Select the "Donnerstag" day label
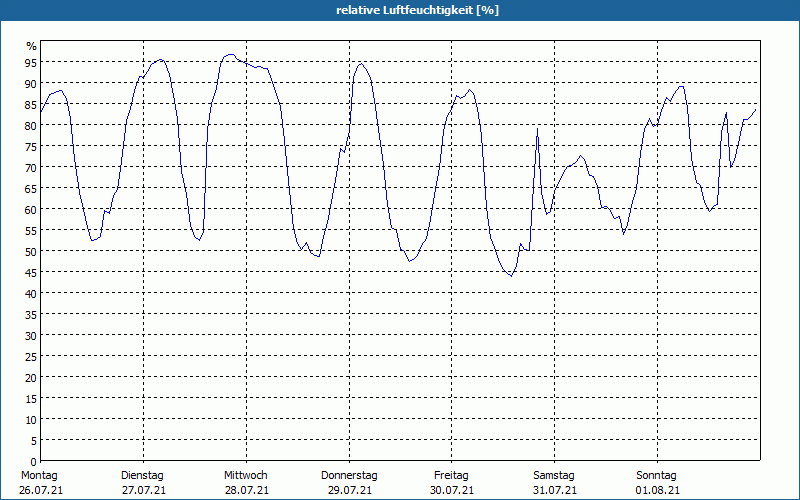 point(349,475)
